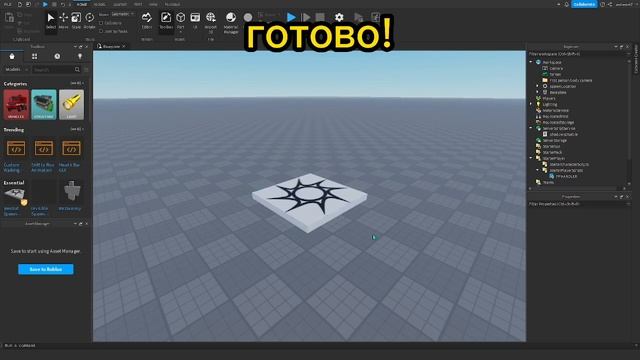Viewport: 640px width, 360px height.
Task: Open Toolbox Creations lightbulb tab
Action: point(80,56)
